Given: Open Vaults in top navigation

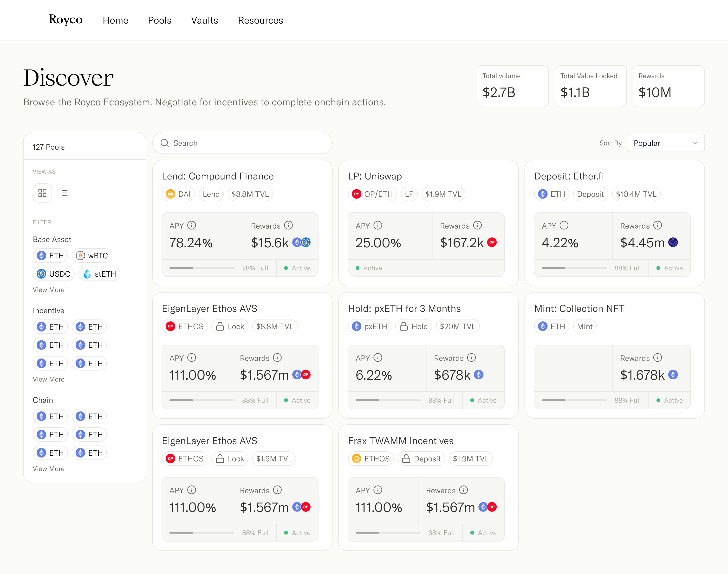Looking at the screenshot, I should point(204,20).
